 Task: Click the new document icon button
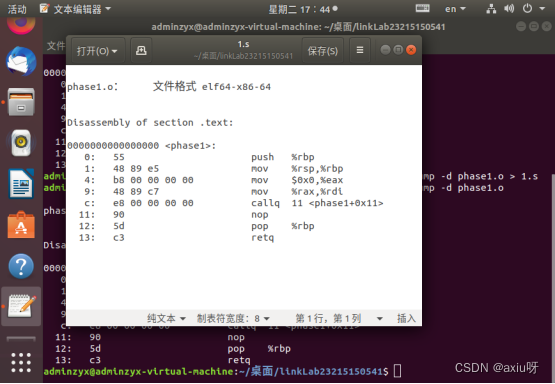click(x=141, y=51)
